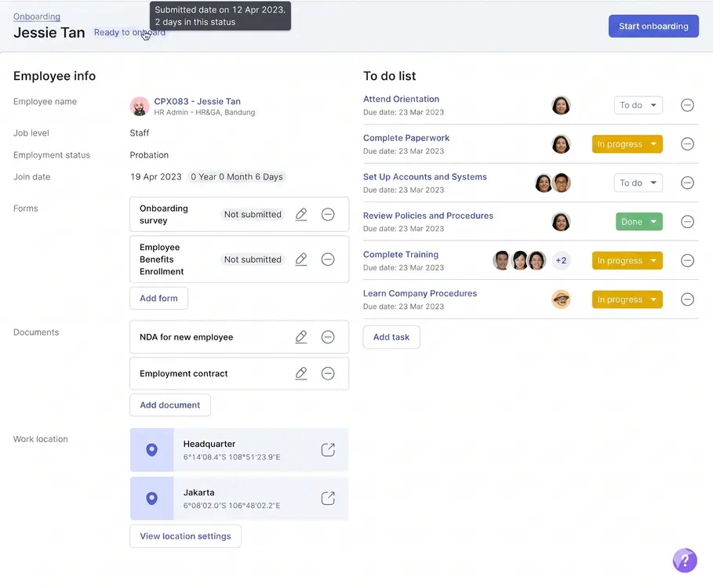This screenshot has height=588, width=713.
Task: Click Jessie Tan's profile avatar
Action: 140,106
